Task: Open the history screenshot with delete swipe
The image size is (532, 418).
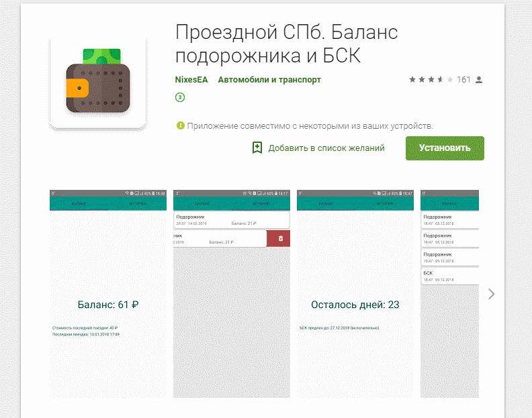Action: [232, 294]
